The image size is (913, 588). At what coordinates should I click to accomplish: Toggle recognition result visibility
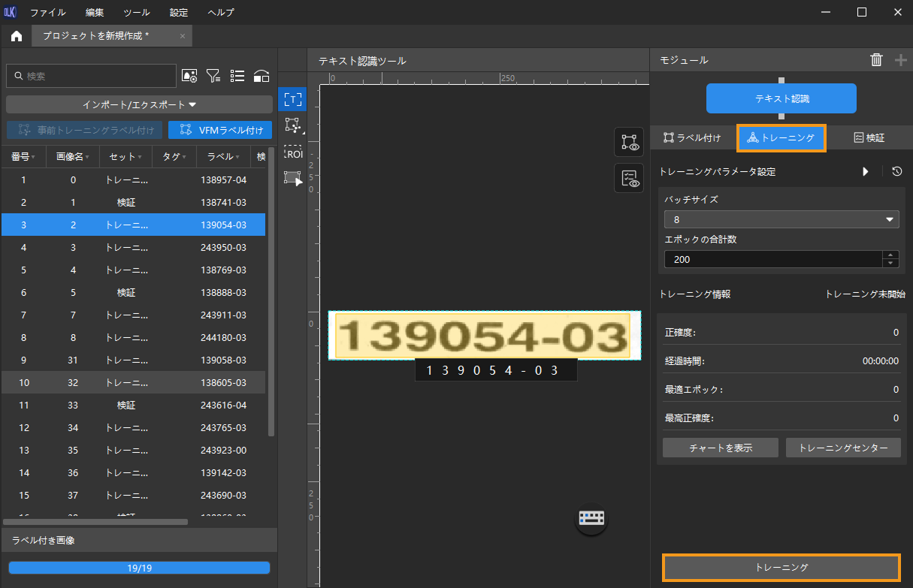[629, 178]
